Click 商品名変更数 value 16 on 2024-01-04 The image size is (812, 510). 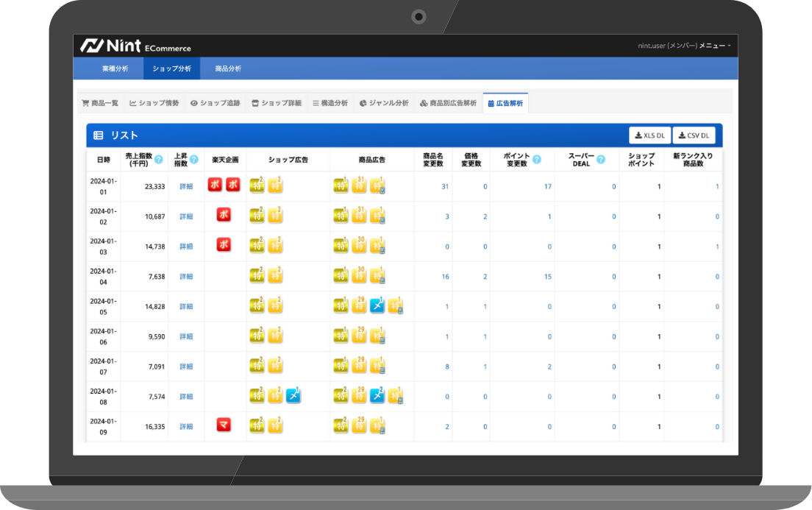pos(445,277)
